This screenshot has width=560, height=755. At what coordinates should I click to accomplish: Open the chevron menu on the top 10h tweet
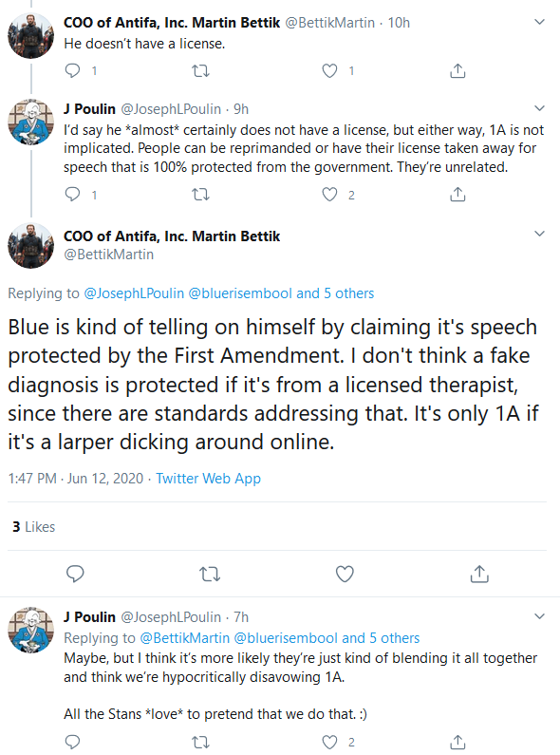540,22
